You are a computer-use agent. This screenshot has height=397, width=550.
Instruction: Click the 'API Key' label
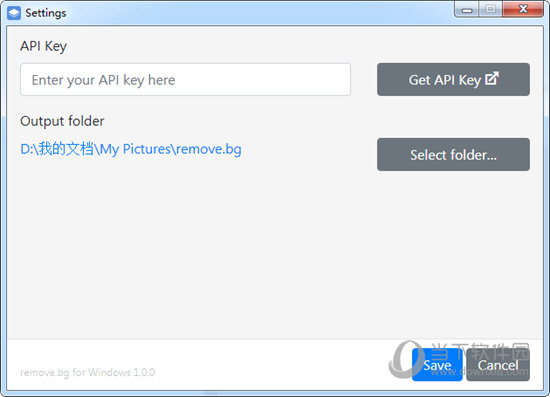click(43, 46)
